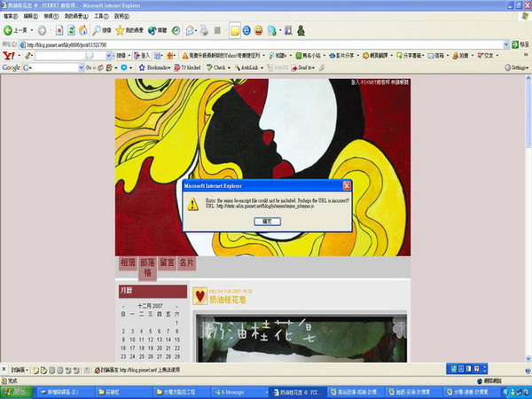Screen dimensions: 532x399
Task: Refresh the page using the toolbar
Action: pos(71,30)
